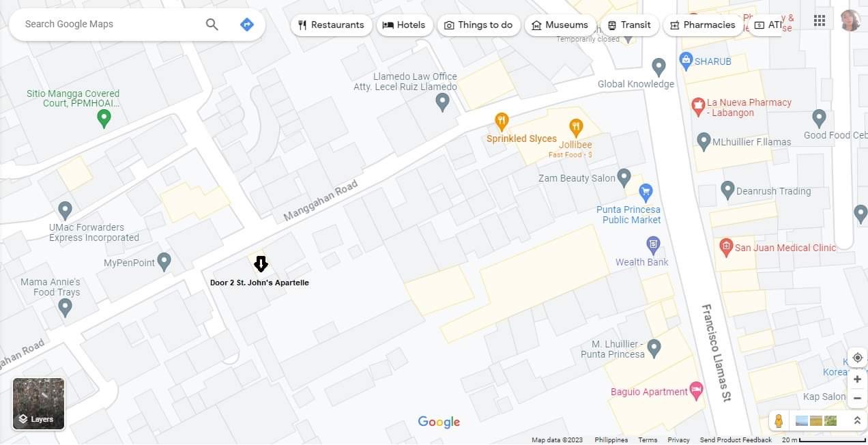Screen dimensions: 868x445
Task: Open the Layers satellite thumbnail
Action: [39, 403]
